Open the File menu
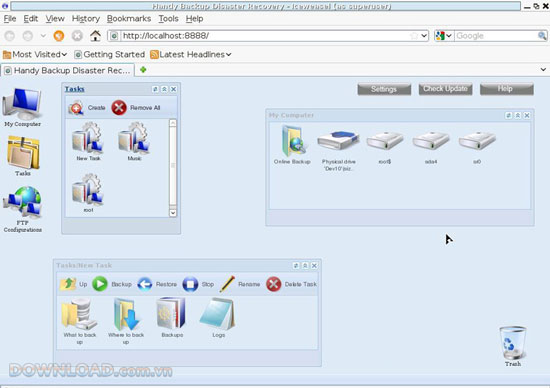Screen dimensions: 550x388 tap(10, 19)
